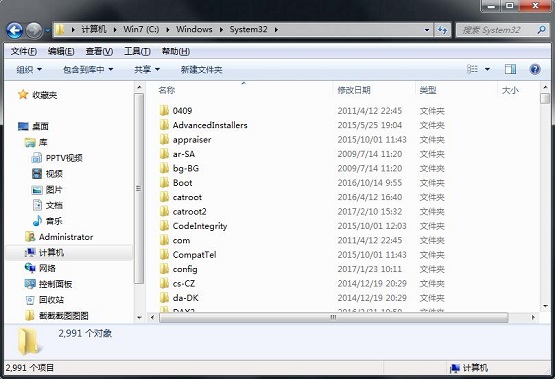
Task: Select the AdvancedInstallers folder
Action: [x=210, y=125]
